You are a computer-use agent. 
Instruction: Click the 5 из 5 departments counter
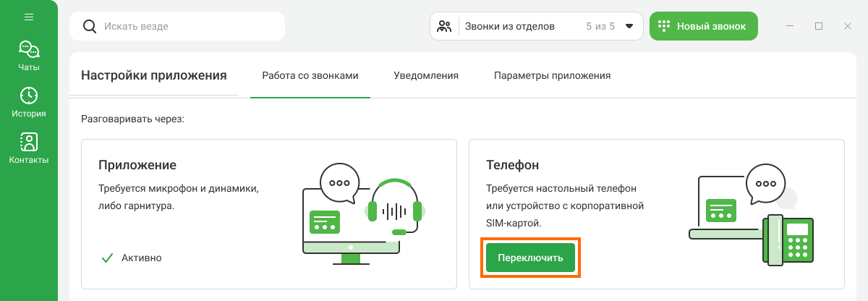pyautogui.click(x=600, y=27)
